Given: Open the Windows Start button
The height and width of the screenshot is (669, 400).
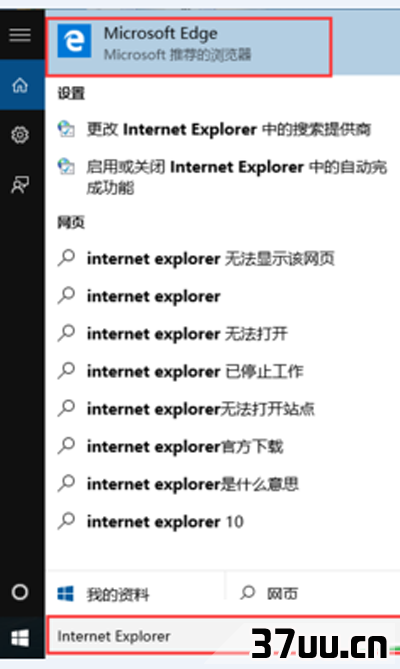Looking at the screenshot, I should [20, 638].
